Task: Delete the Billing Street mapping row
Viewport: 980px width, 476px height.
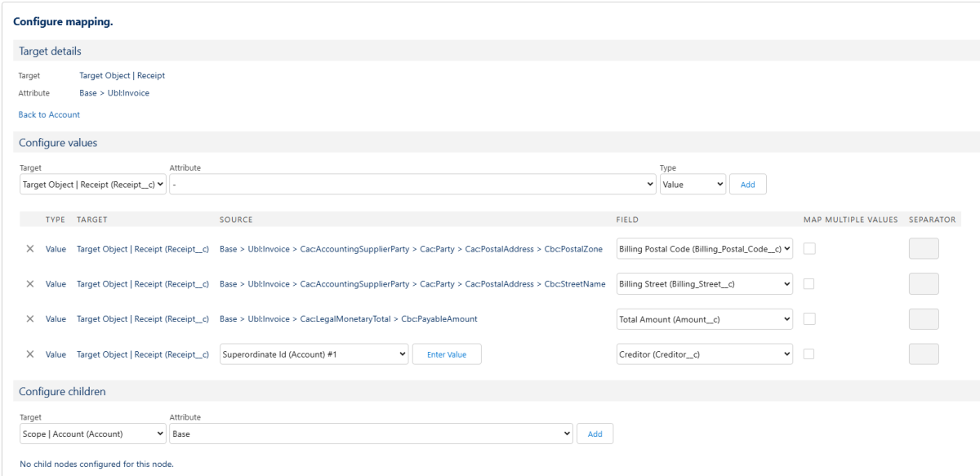Action: [x=30, y=284]
